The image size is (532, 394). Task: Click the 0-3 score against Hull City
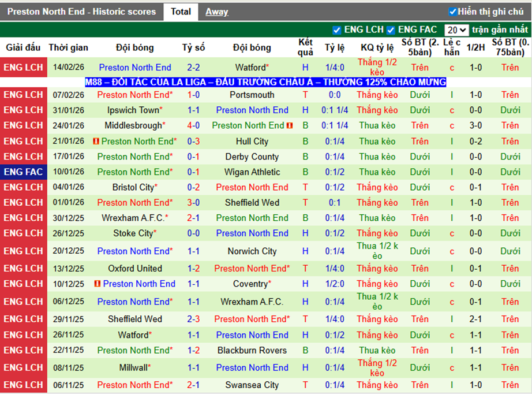(x=193, y=142)
